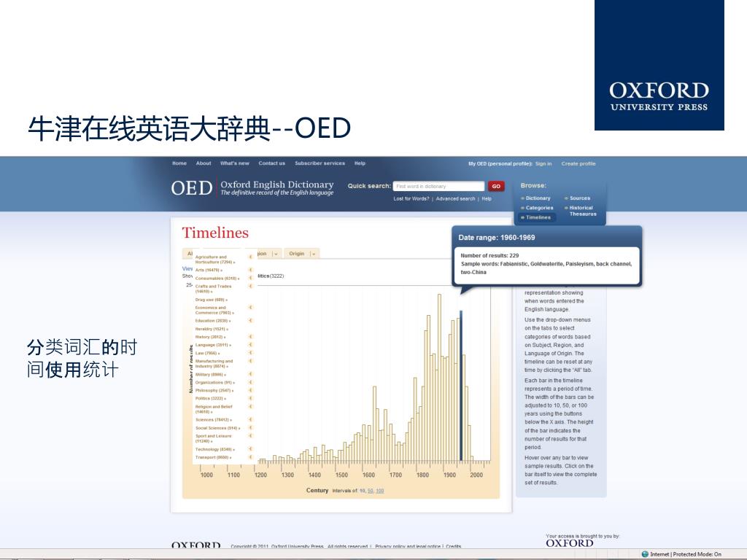
Task: Expand the Philosophy subcategories arrow
Action: tap(251, 391)
